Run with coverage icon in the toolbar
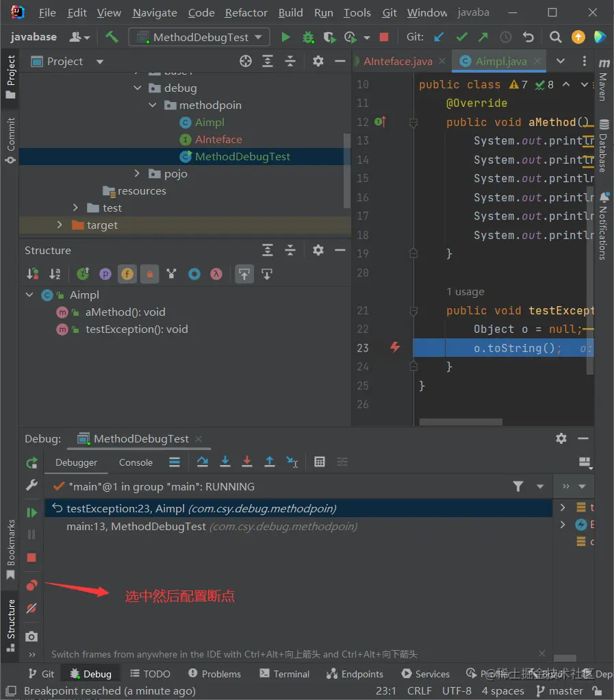This screenshot has width=614, height=700. [x=329, y=37]
